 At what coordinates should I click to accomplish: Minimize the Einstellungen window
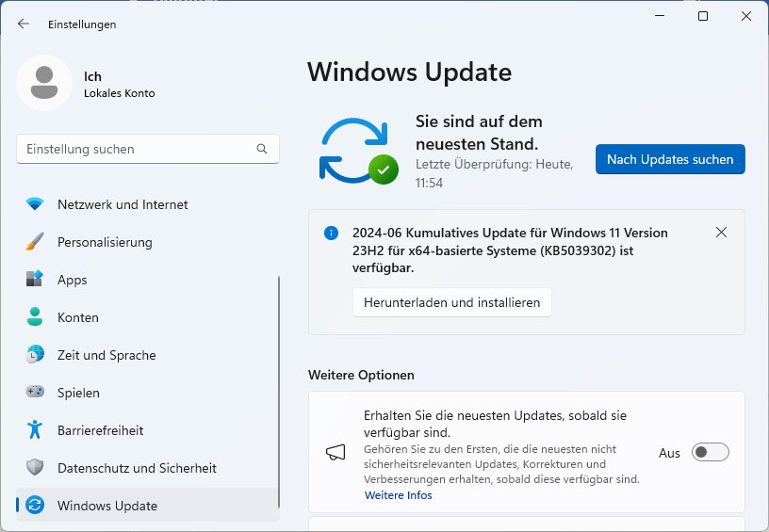pos(660,16)
